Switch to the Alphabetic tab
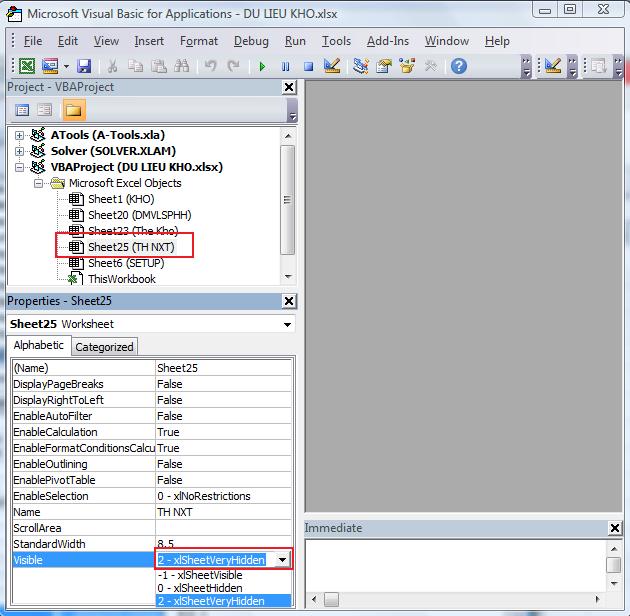This screenshot has width=630, height=616. click(39, 345)
